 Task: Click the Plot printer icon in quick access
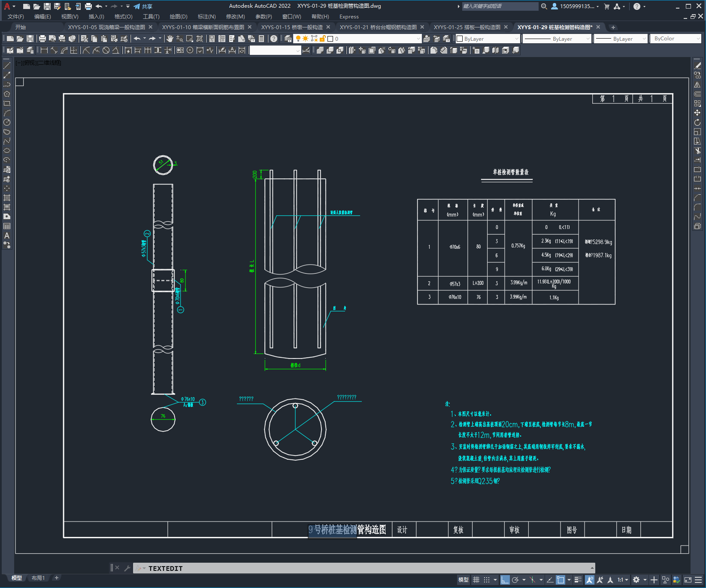(88, 6)
